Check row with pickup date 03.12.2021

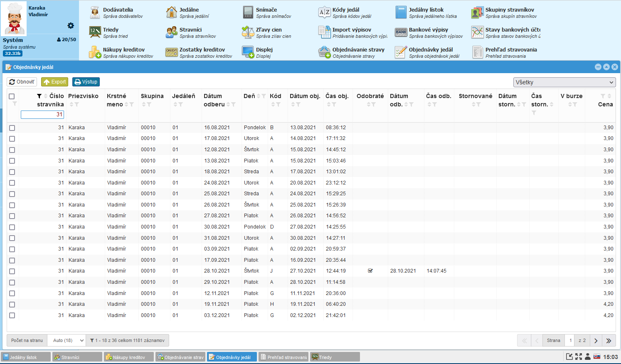pyautogui.click(x=12, y=315)
